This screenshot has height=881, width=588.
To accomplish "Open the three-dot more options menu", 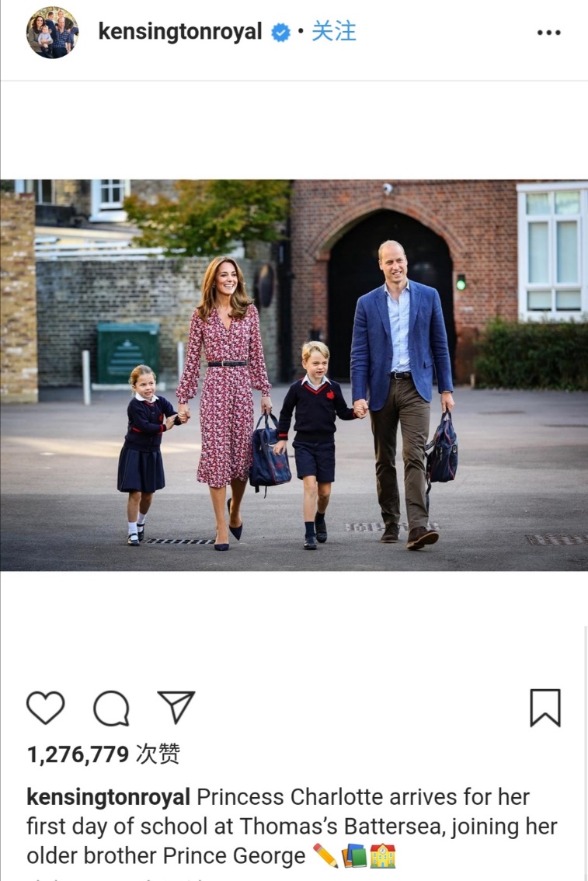I will click(548, 33).
